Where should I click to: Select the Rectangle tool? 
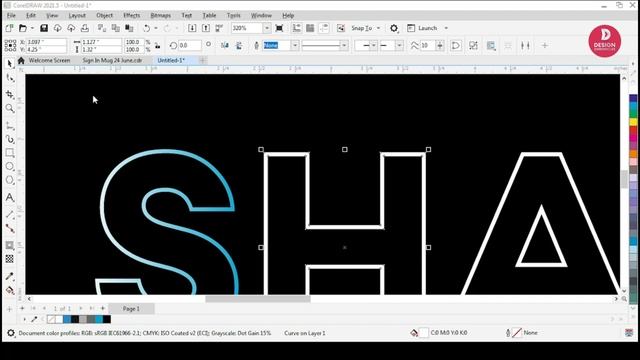(10, 153)
